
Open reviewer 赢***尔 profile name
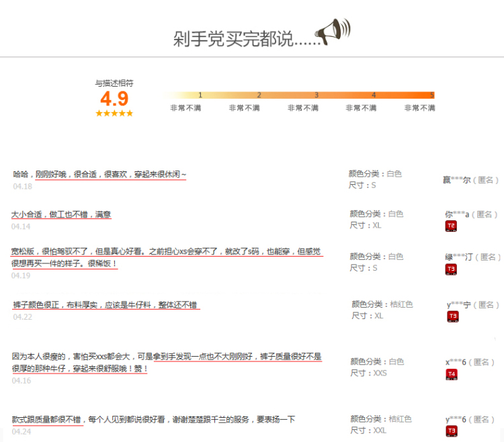[x=456, y=180]
